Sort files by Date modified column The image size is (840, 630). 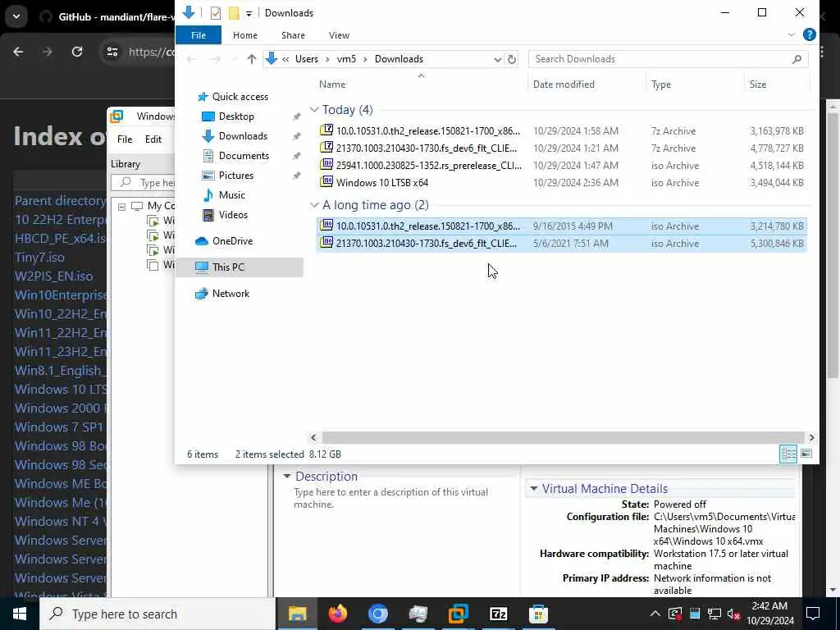point(564,84)
